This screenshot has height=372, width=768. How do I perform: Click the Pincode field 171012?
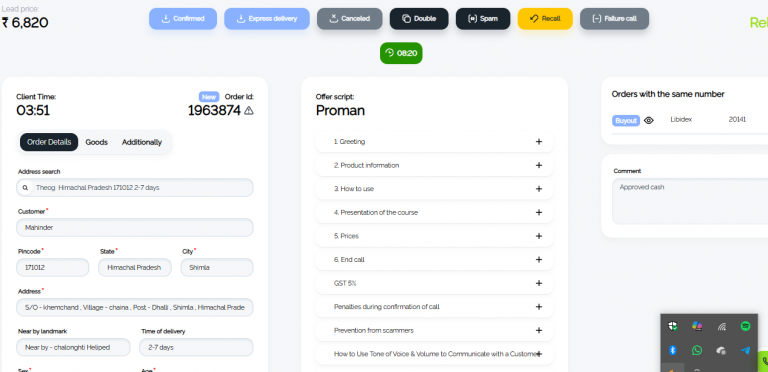pyautogui.click(x=52, y=268)
